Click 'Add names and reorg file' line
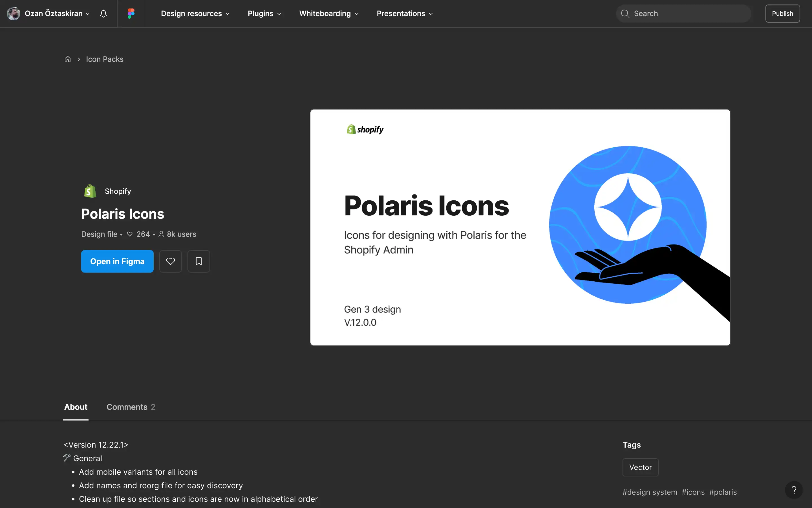Viewport: 812px width, 508px height. point(161,485)
